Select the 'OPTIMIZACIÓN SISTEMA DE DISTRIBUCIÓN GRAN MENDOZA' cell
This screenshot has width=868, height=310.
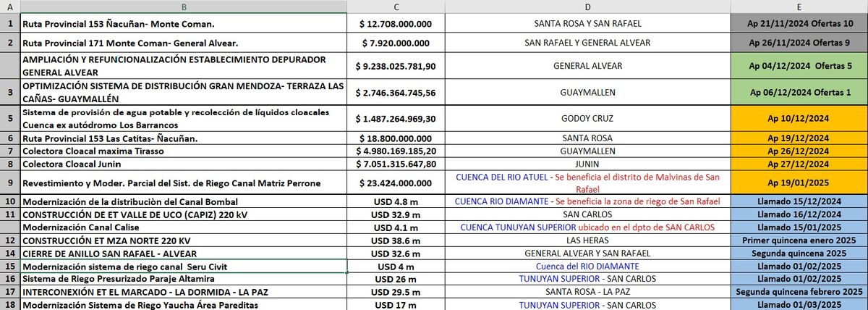[183, 93]
